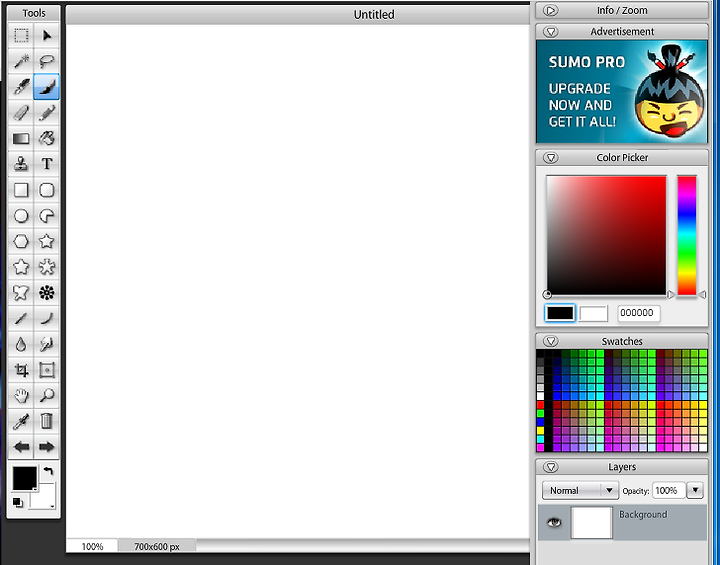Select the Smudge finger tool
Screen dimensions: 720x565
[x=46, y=344]
